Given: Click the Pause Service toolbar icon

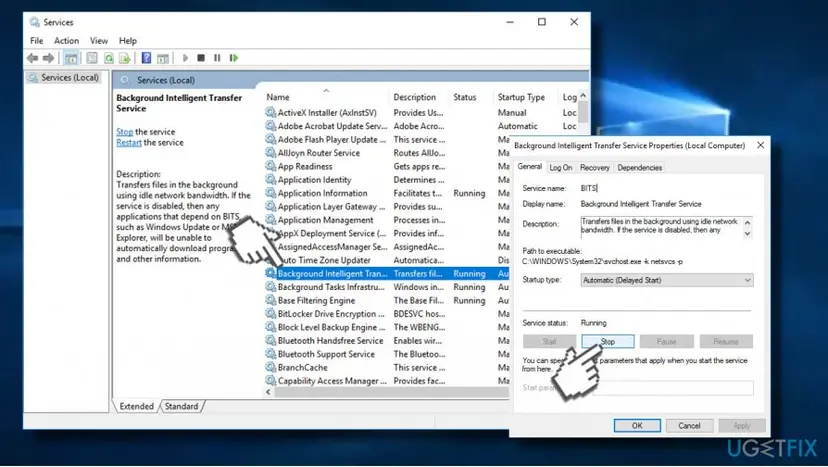Looking at the screenshot, I should point(217,58).
